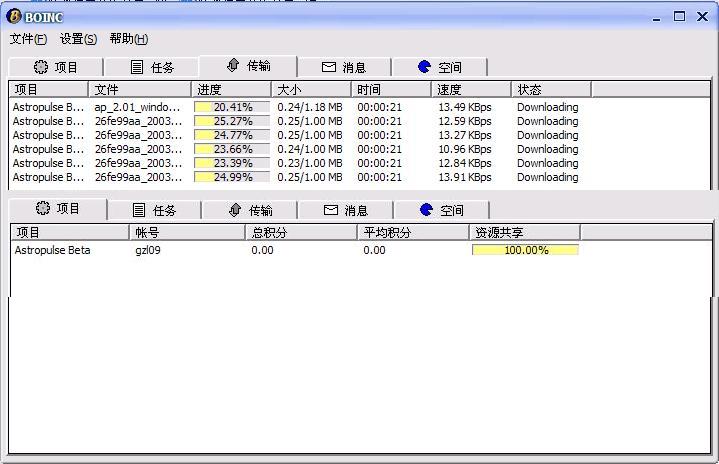
Task: Select the ap_2.01_windo... file row
Action: tap(360, 107)
